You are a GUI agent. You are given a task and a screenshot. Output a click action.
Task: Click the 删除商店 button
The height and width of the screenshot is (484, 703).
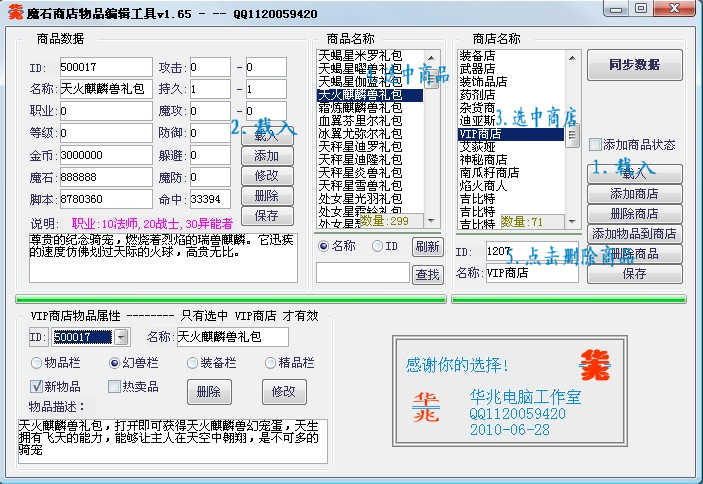point(634,214)
